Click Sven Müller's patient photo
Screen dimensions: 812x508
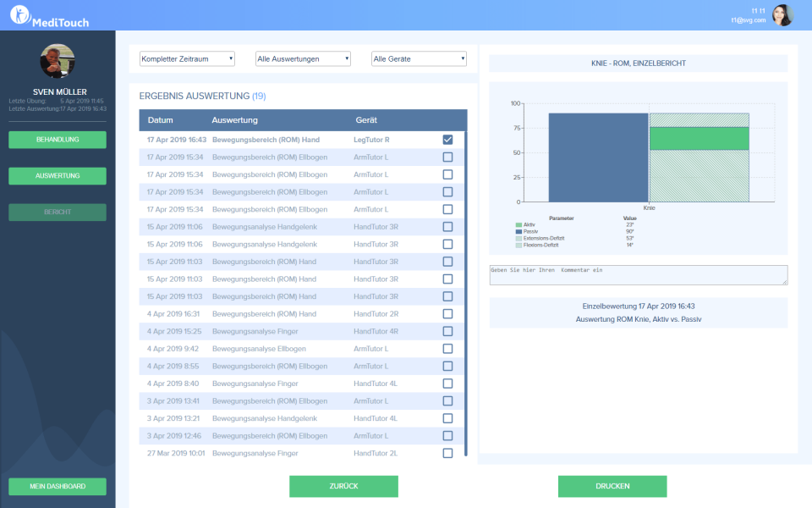(58, 62)
